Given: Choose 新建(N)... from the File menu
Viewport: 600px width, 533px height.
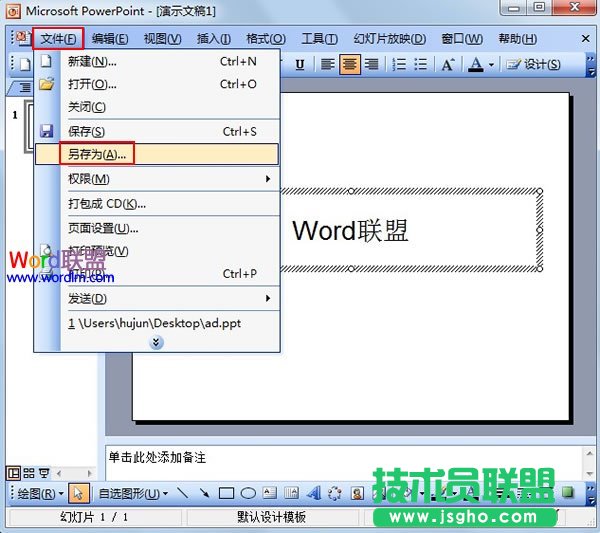Looking at the screenshot, I should point(157,61).
